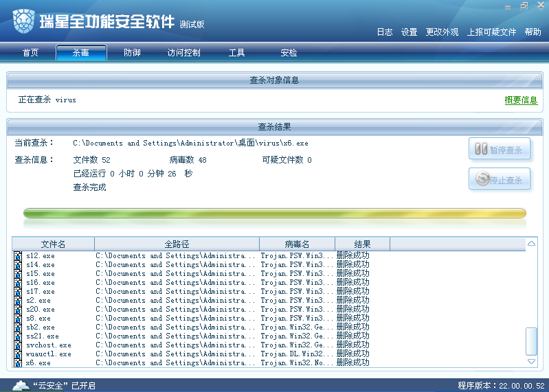
Task: Click the 病毒数 48 counter
Action: click(188, 160)
